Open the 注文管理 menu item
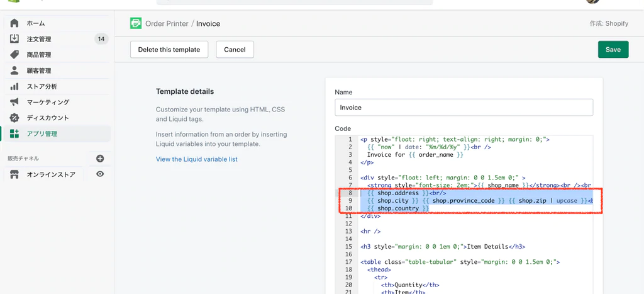Viewport: 644px width, 294px height. pyautogui.click(x=39, y=39)
